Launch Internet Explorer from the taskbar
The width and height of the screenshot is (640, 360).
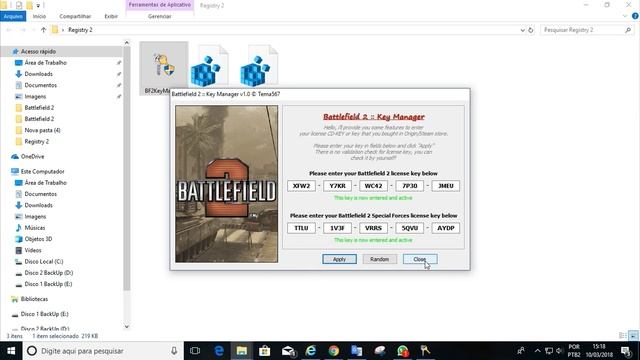tap(311, 351)
